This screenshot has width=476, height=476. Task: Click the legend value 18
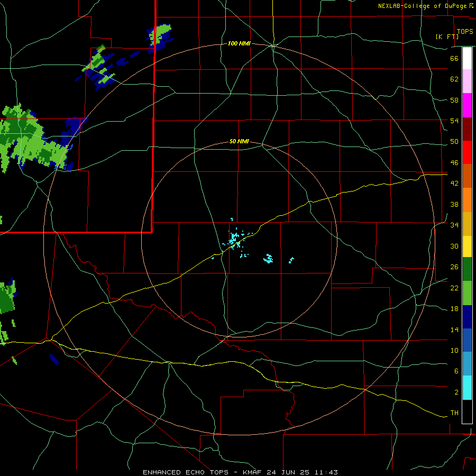coord(454,309)
